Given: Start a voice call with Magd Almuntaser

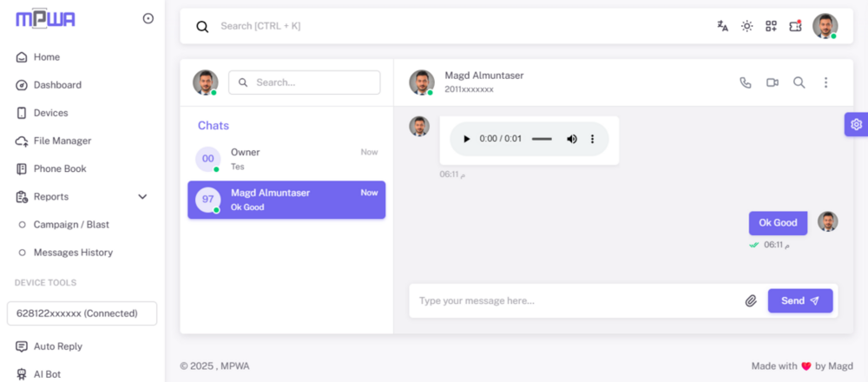Looking at the screenshot, I should [745, 82].
